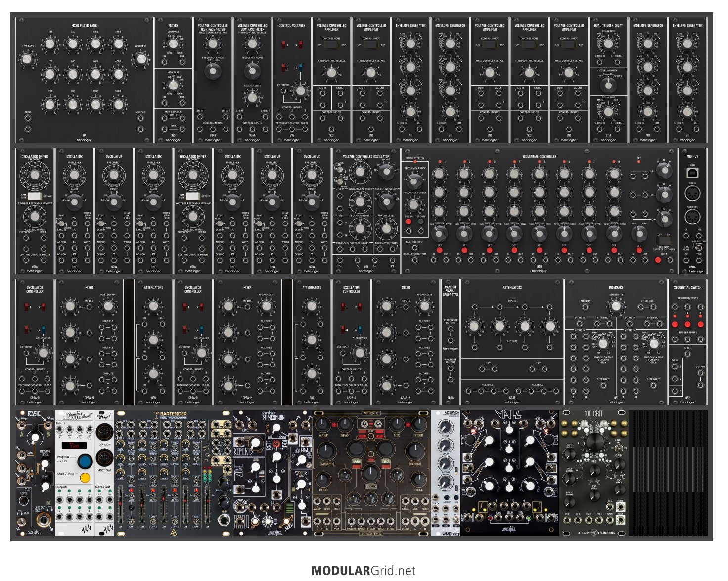Image resolution: width=728 pixels, height=581 pixels.
Task: Click the Halo knob on the Mimeophon
Action: tap(301, 460)
